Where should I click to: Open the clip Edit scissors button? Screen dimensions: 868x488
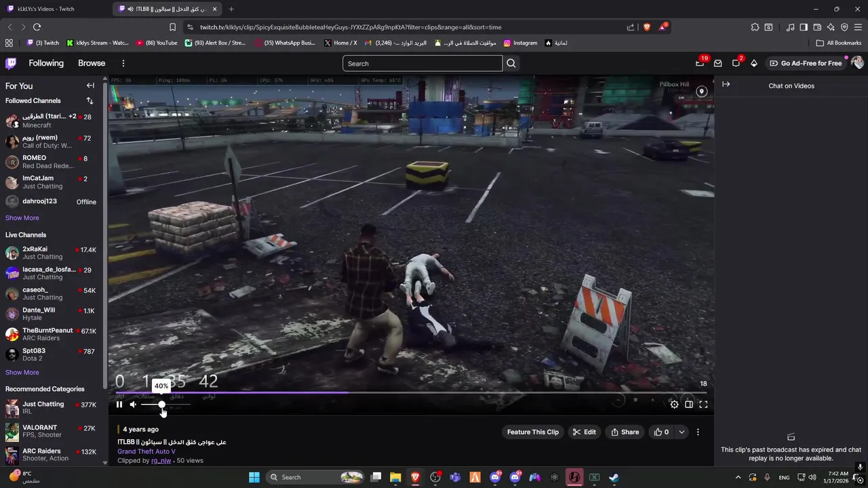[x=585, y=432]
